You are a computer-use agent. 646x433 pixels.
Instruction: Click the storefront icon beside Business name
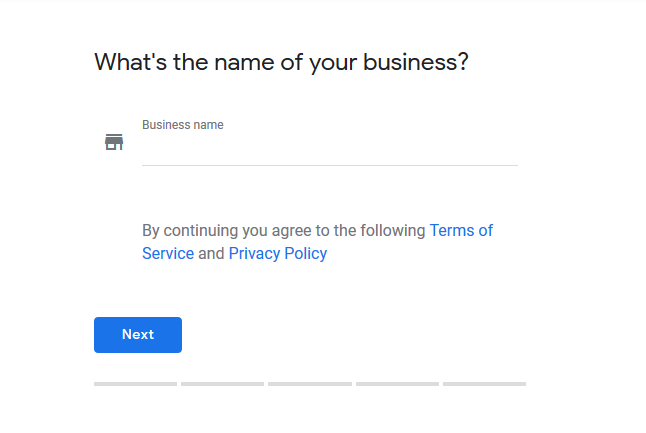tap(114, 142)
